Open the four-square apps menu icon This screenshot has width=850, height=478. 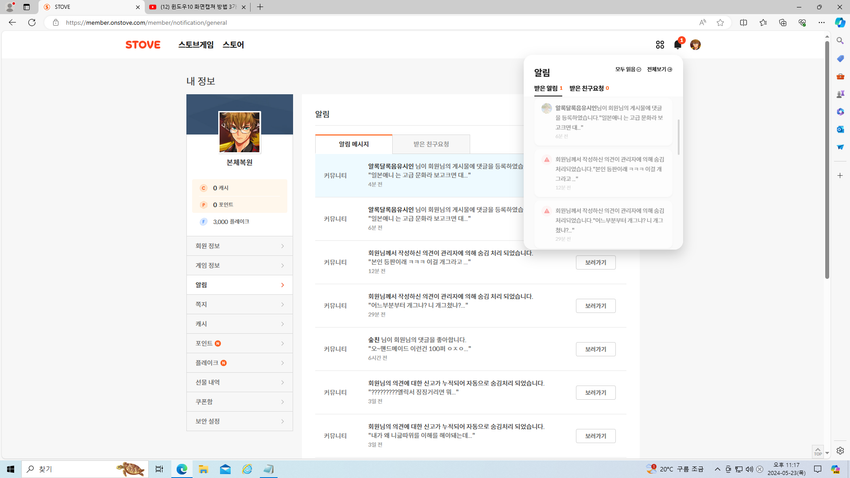tap(660, 45)
